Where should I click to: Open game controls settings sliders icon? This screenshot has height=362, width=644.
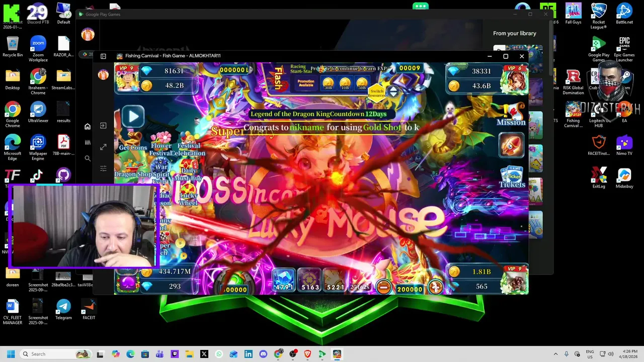click(x=103, y=168)
